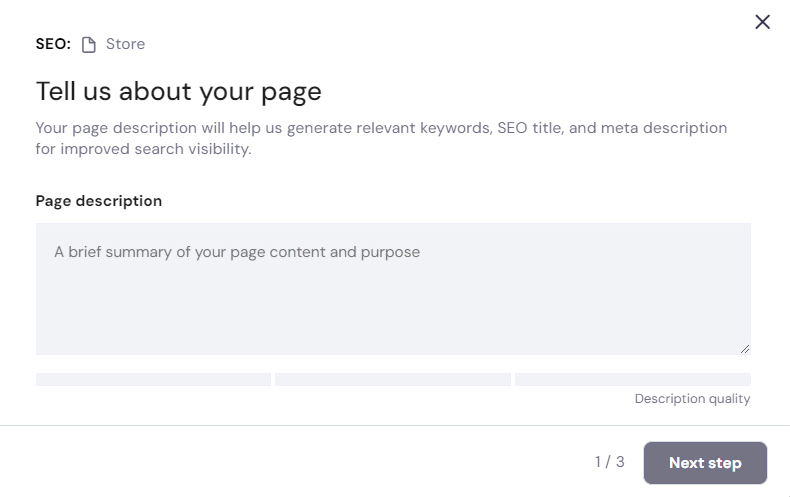Close the SEO dialog with the X
Viewport: 790px width, 497px height.
click(x=762, y=22)
